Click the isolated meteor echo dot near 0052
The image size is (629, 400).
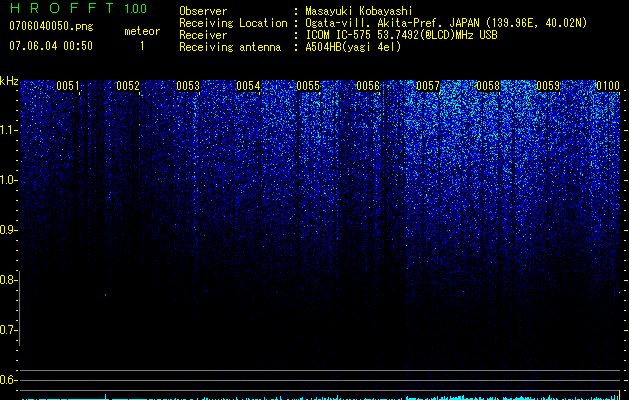(x=106, y=295)
